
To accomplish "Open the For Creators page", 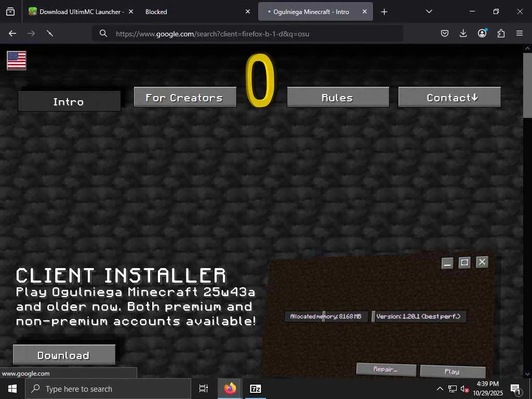I will click(185, 97).
